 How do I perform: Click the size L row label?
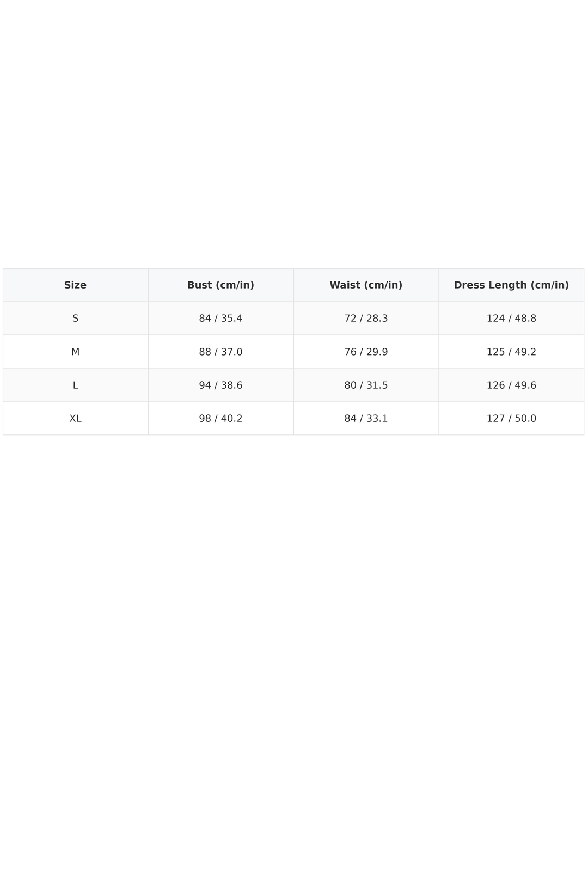click(x=75, y=385)
